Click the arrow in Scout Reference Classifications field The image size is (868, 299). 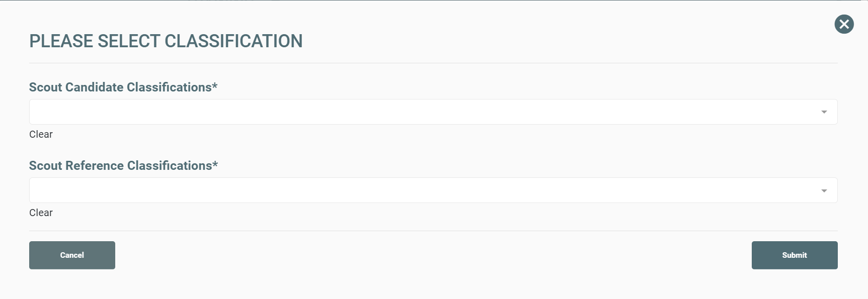coord(824,190)
